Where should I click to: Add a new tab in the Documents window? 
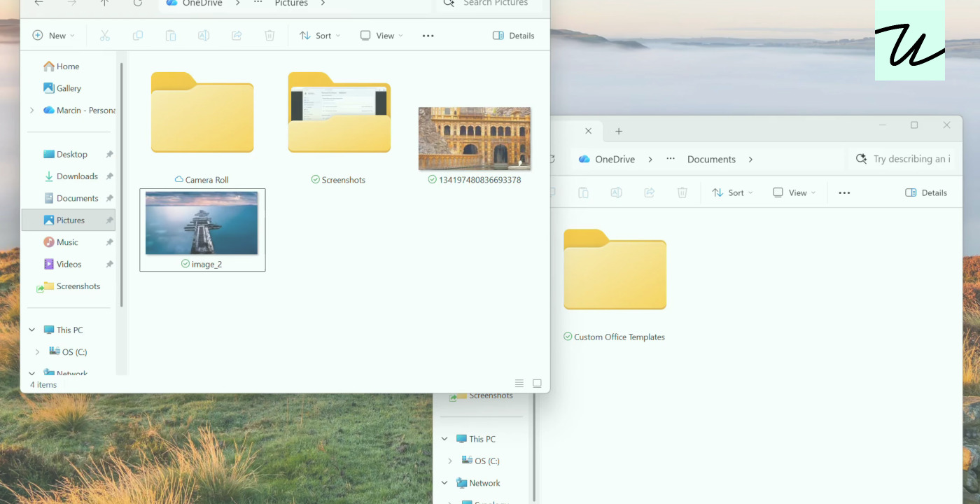619,131
